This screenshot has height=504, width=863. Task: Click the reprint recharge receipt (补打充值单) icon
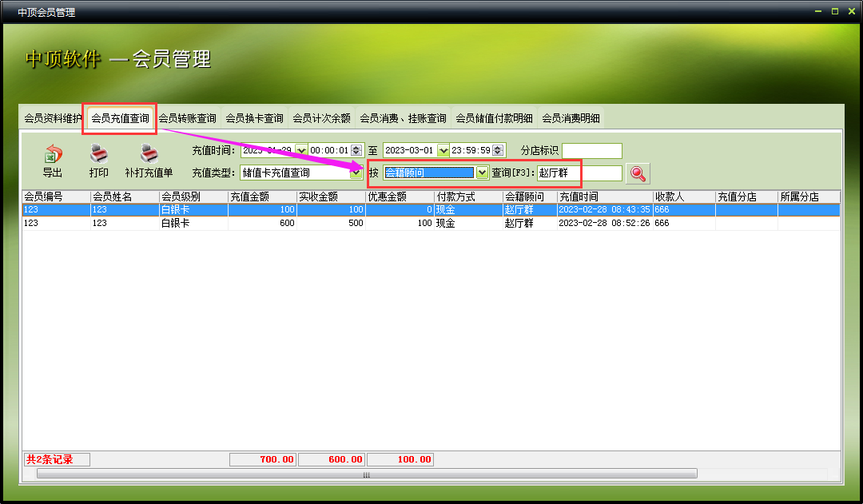(149, 154)
